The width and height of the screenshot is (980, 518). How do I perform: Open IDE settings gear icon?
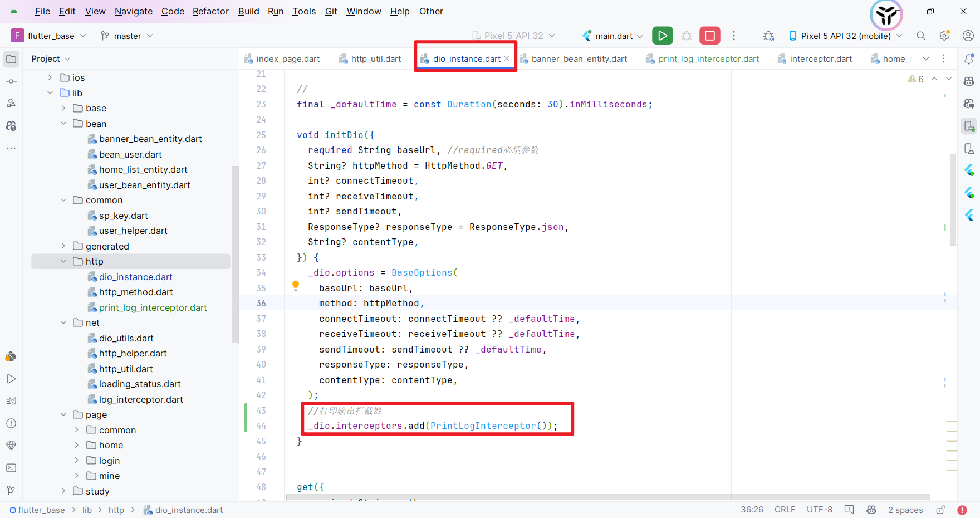(x=944, y=36)
